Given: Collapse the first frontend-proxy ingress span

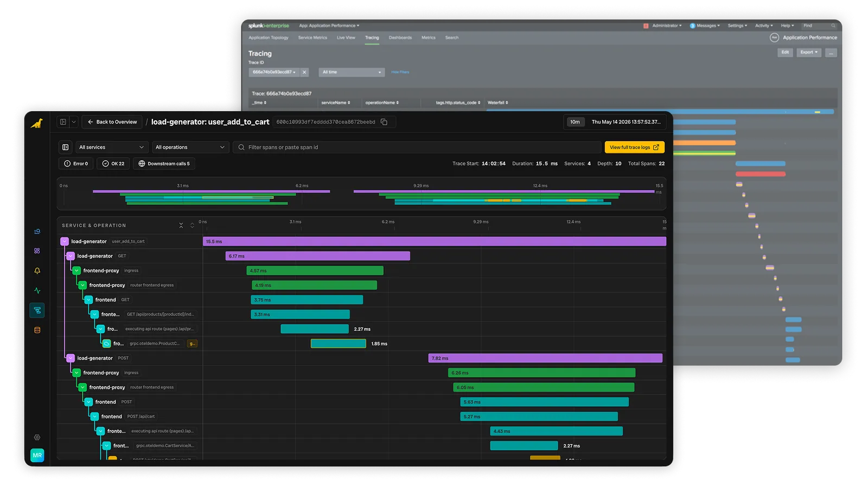Looking at the screenshot, I should click(x=76, y=270).
